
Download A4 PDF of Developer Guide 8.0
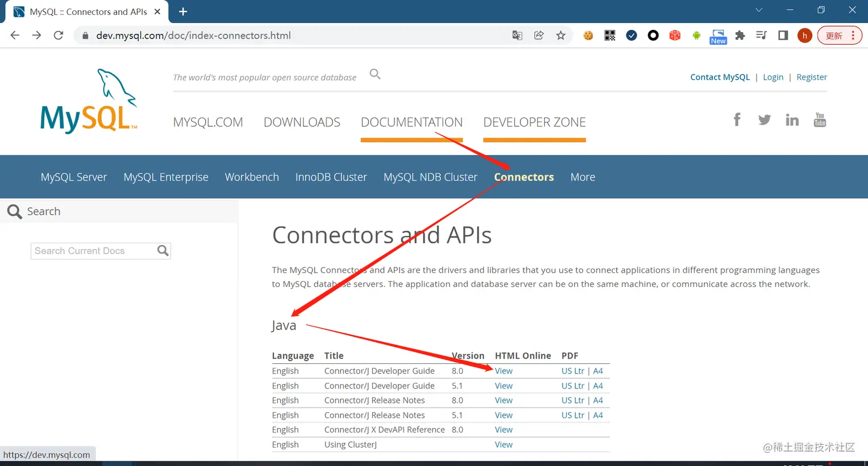pyautogui.click(x=598, y=371)
